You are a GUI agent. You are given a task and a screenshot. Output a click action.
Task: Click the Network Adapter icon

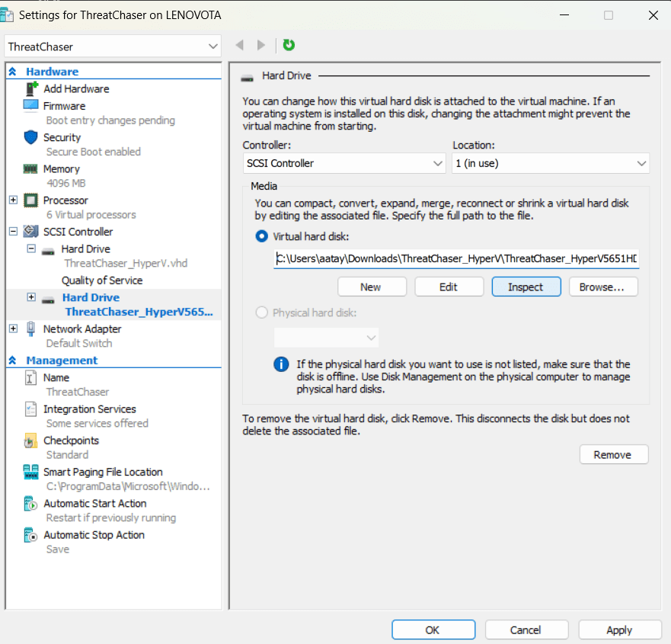[30, 328]
